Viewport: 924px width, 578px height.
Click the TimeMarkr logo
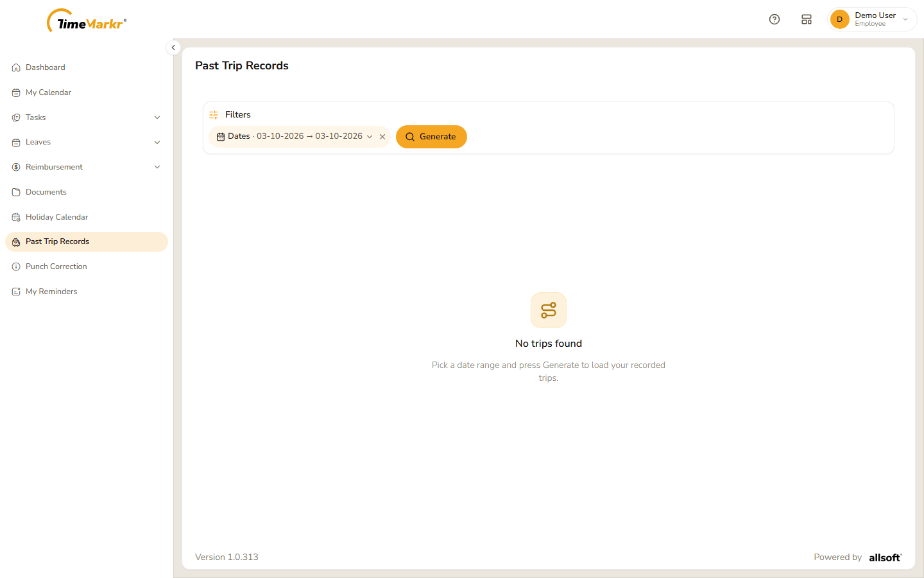coord(87,21)
